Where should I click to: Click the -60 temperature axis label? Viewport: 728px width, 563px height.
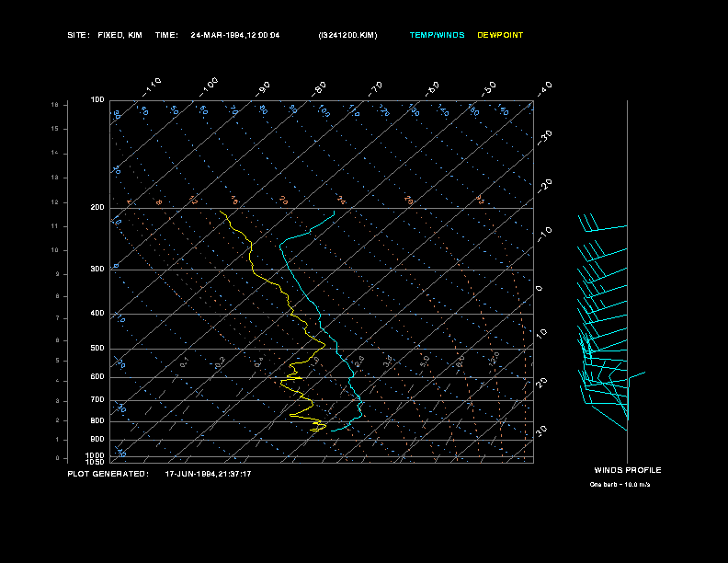click(432, 89)
